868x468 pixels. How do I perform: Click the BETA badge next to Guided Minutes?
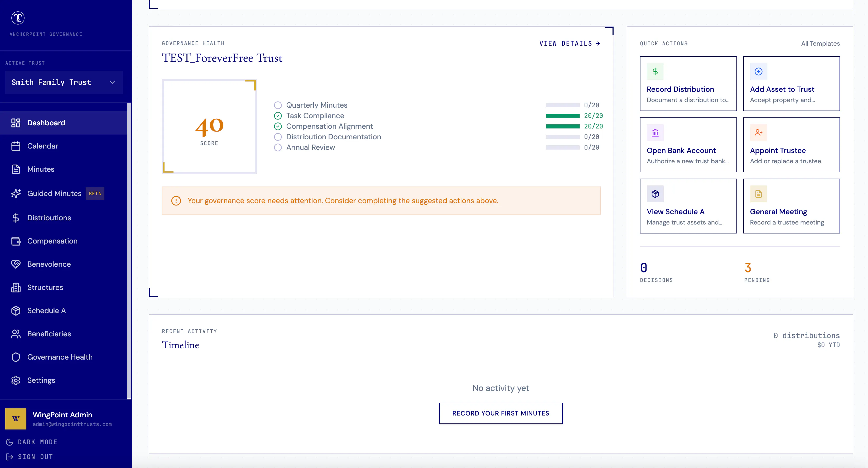95,194
